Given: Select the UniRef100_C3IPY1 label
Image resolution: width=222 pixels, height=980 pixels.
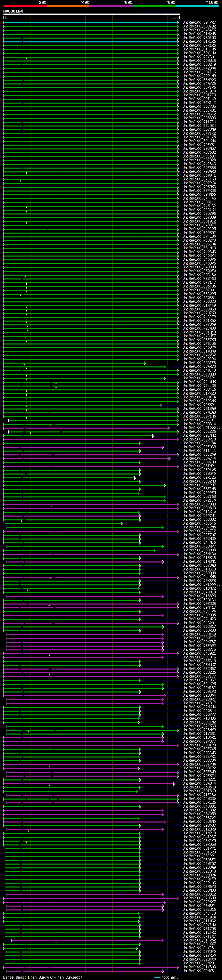Looking at the screenshot, I should pos(199,849).
